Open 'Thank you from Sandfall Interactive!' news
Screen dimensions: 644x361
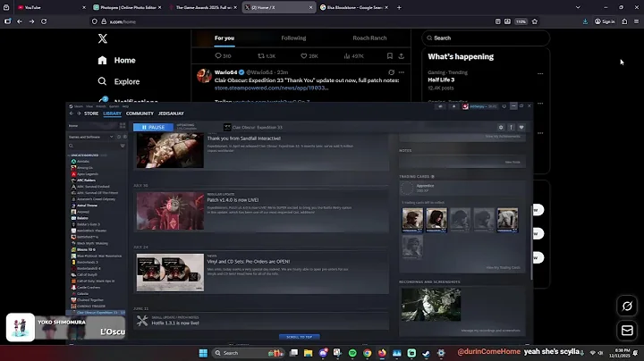(x=243, y=139)
